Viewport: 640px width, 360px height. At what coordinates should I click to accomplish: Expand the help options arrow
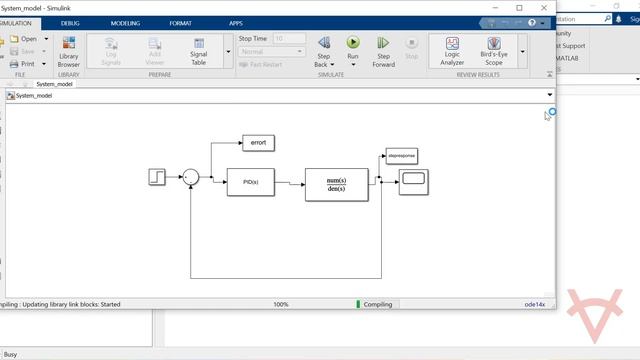pos(542,23)
